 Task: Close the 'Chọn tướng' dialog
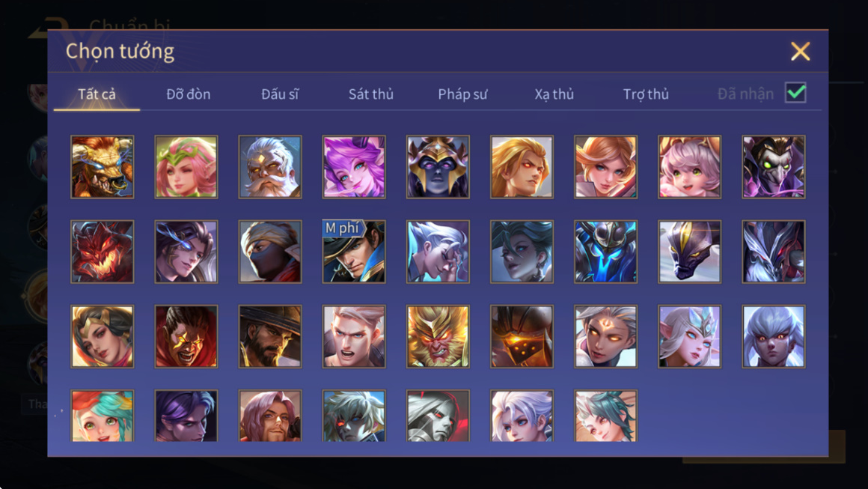pyautogui.click(x=800, y=52)
